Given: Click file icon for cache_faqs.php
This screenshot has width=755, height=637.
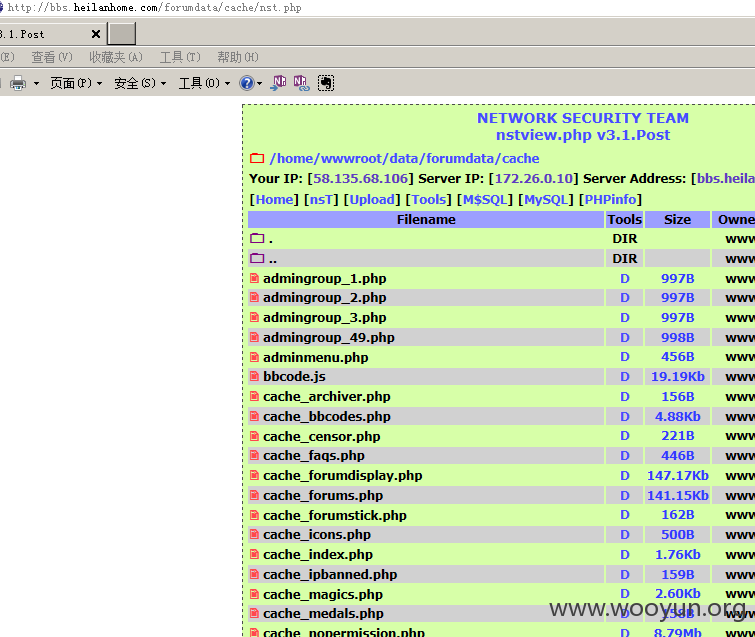Looking at the screenshot, I should (x=254, y=455).
